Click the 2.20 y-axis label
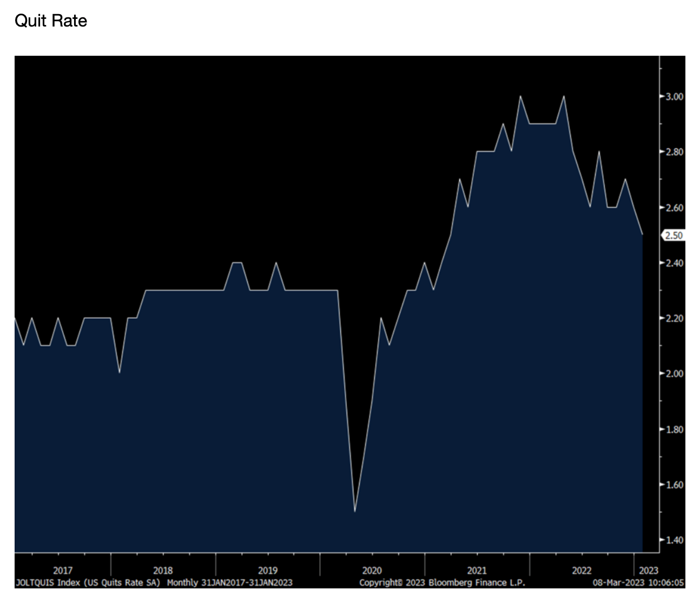This screenshot has height=603, width=700. tap(675, 318)
